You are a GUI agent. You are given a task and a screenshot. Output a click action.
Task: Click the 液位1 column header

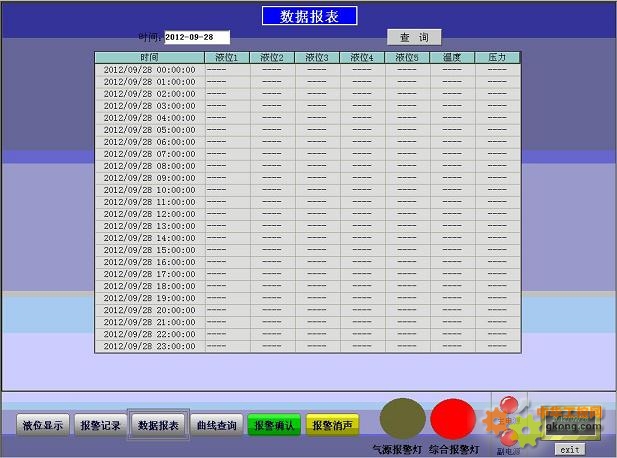point(227,57)
